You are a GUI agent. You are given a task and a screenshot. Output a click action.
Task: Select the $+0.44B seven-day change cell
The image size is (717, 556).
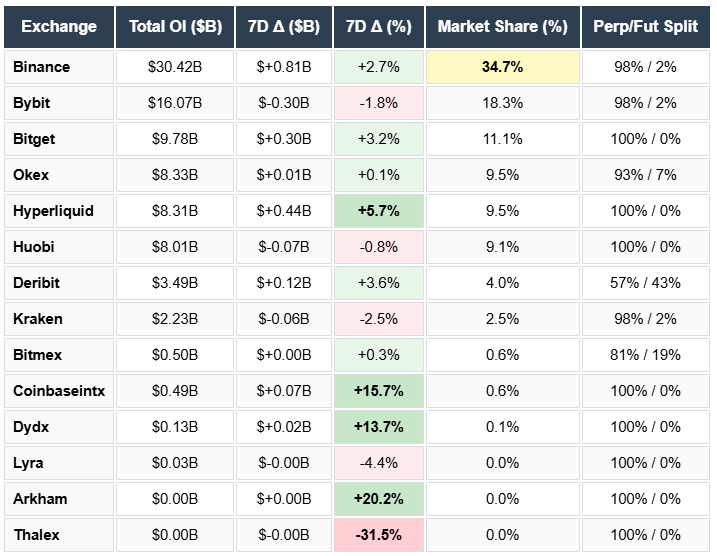coord(284,211)
